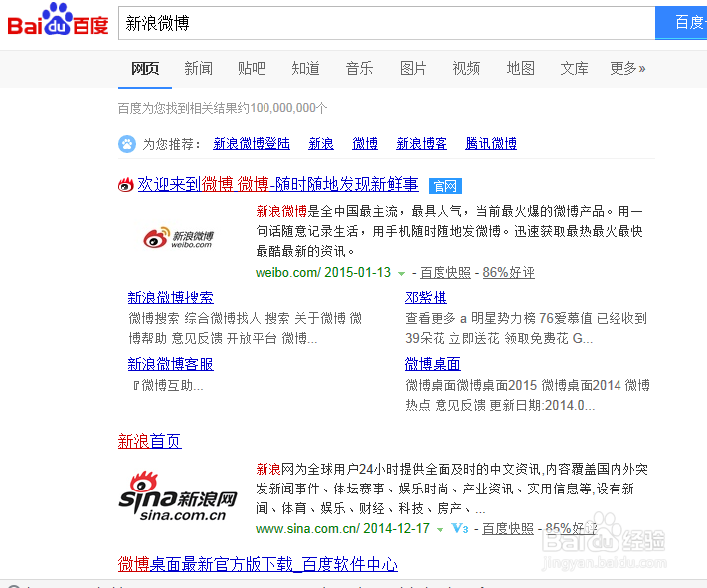Click the blue paw icon beside 为您推荐
This screenshot has height=588, width=707.
127,144
